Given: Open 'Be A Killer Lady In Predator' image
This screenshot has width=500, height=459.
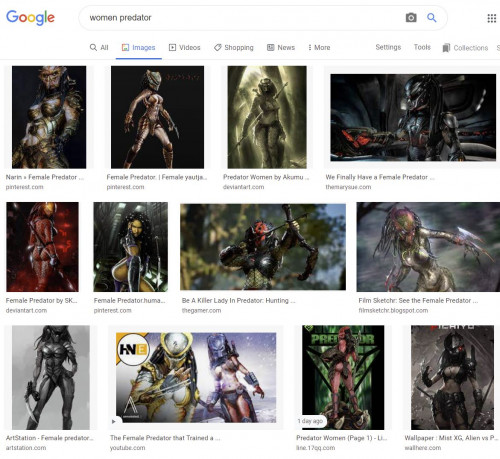Looking at the screenshot, I should tap(263, 247).
